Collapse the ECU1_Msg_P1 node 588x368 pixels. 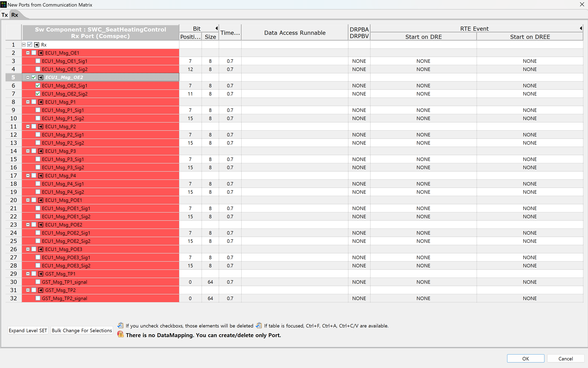coord(28,102)
